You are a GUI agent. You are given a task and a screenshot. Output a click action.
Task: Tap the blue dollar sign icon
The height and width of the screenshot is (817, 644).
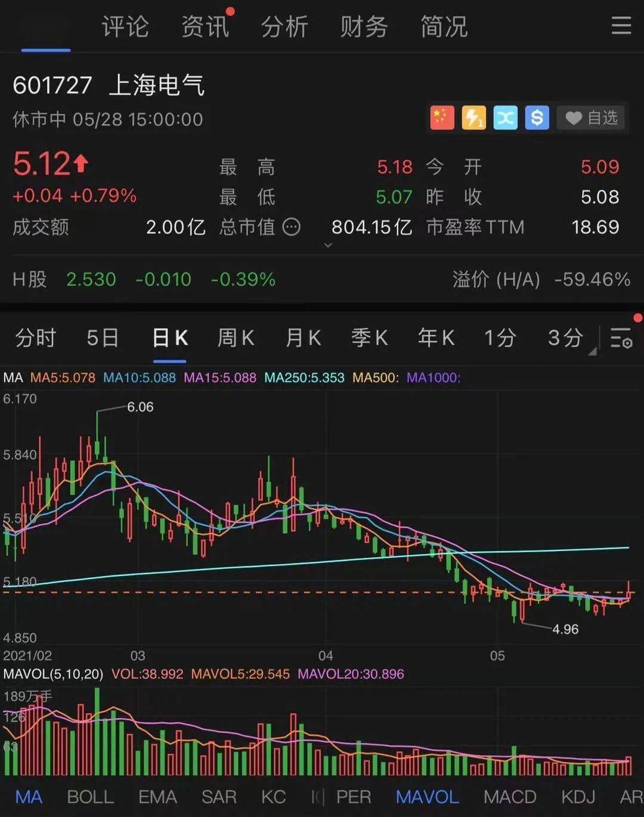pyautogui.click(x=537, y=118)
